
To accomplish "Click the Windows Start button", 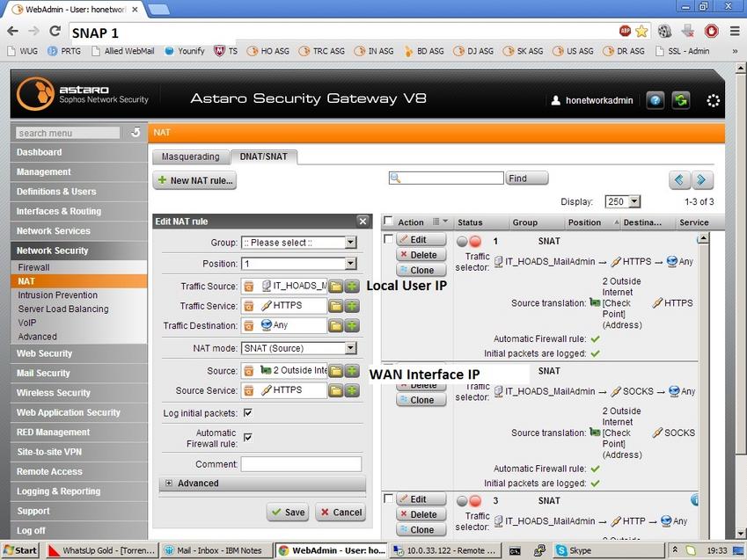I will 20,550.
